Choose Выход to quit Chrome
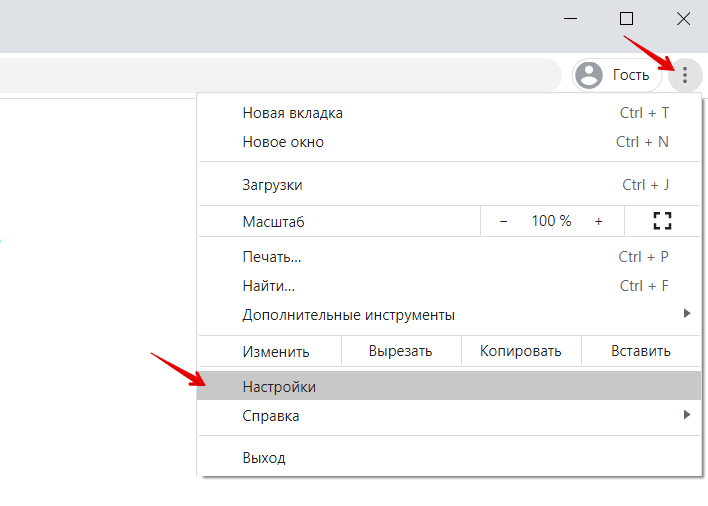The height and width of the screenshot is (506, 708). pyautogui.click(x=263, y=458)
